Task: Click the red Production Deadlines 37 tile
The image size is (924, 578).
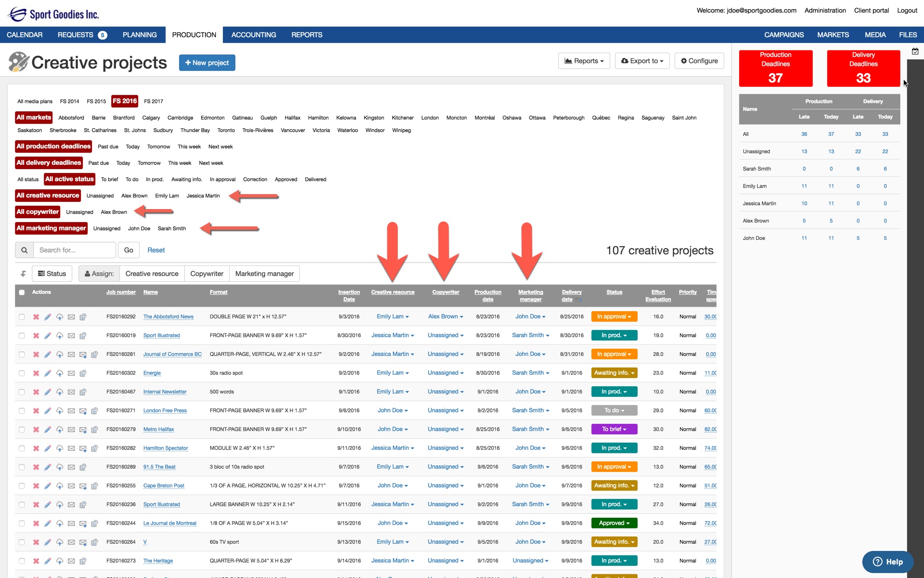Action: pyautogui.click(x=775, y=68)
